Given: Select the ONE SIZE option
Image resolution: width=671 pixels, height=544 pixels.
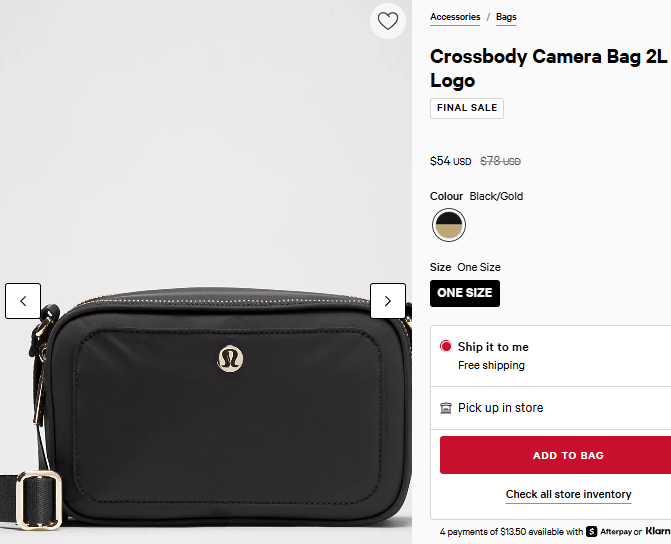Looking at the screenshot, I should coord(465,293).
